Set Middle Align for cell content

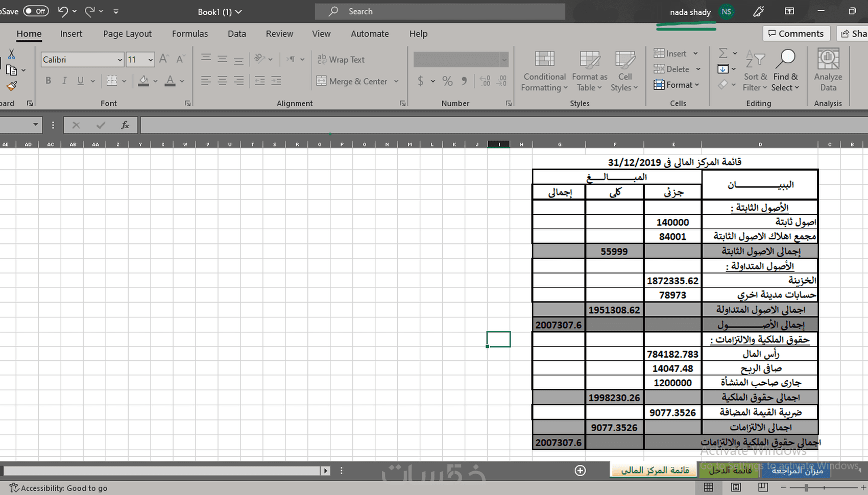[x=222, y=59]
